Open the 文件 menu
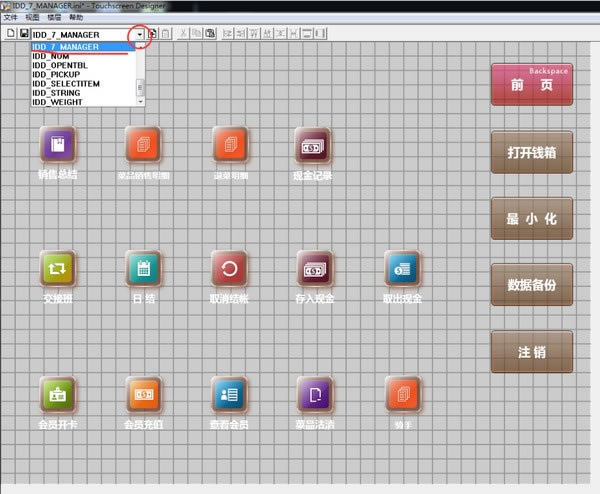Viewport: 600px width, 494px height. 10,18
